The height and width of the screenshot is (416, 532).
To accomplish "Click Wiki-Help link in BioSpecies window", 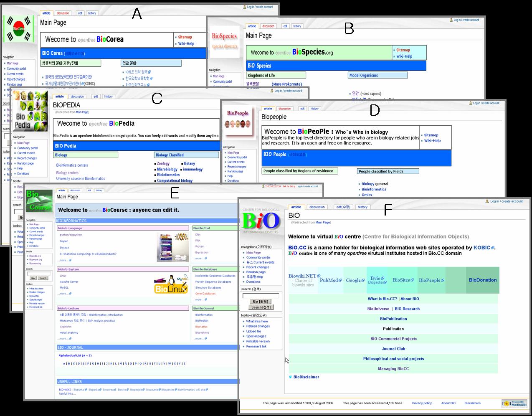I will pos(404,56).
